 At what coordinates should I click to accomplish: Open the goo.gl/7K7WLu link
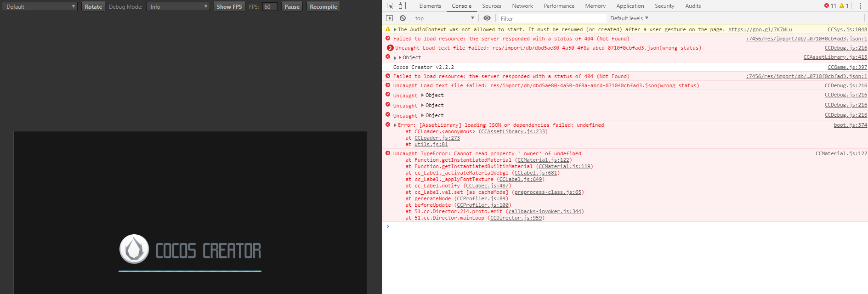click(x=760, y=29)
